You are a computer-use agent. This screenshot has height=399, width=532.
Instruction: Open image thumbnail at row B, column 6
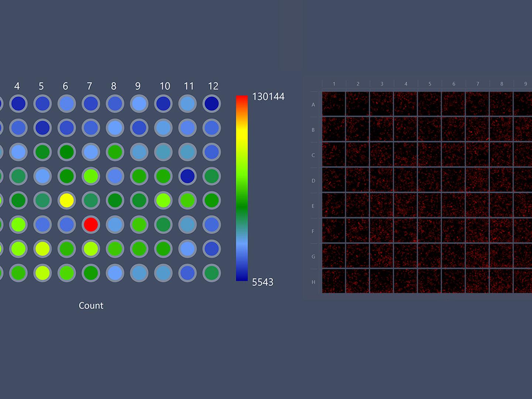[453, 129]
